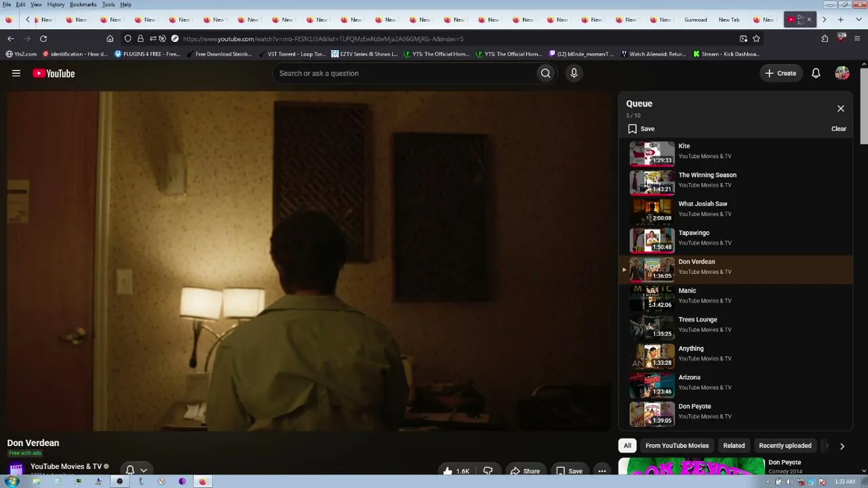This screenshot has height=488, width=868.
Task: Open the Windows Start menu
Action: (x=12, y=481)
